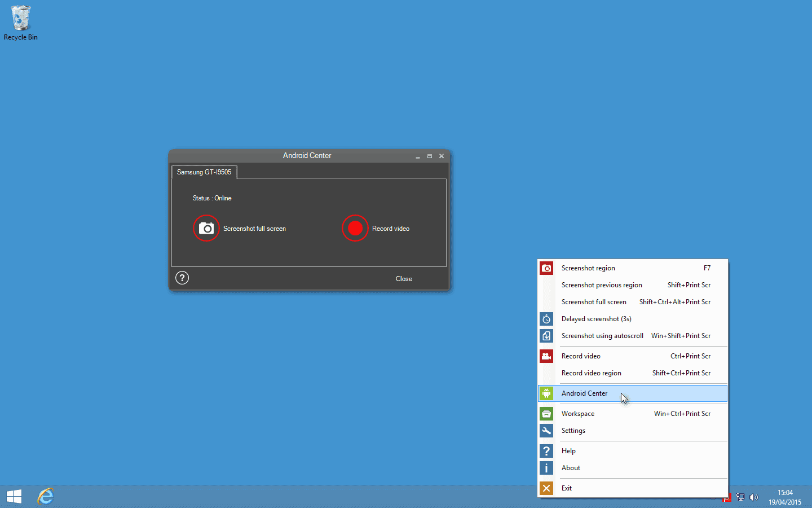This screenshot has width=812, height=508.
Task: Open the Windows Start button
Action: pos(14,496)
